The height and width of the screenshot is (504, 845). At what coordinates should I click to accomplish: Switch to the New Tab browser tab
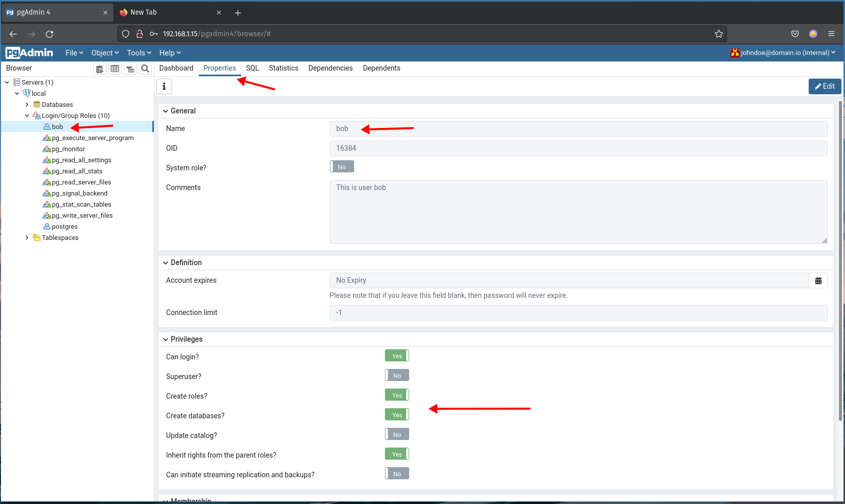point(171,13)
